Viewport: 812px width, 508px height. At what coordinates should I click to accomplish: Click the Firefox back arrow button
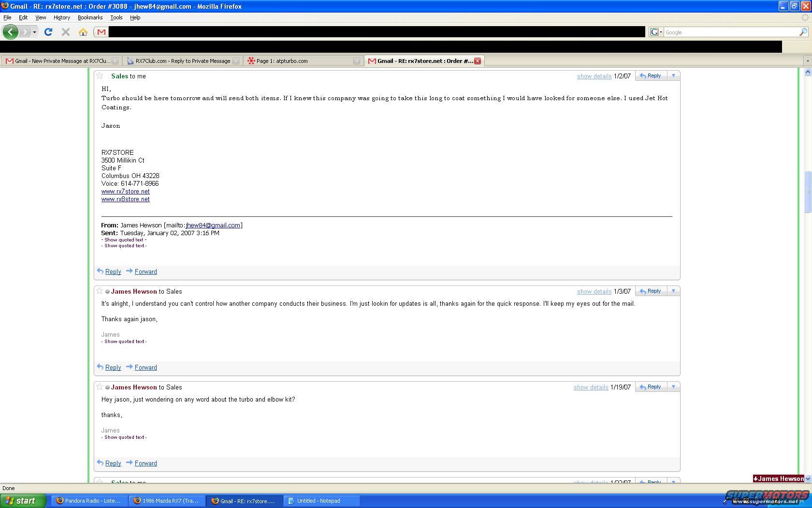click(x=10, y=32)
